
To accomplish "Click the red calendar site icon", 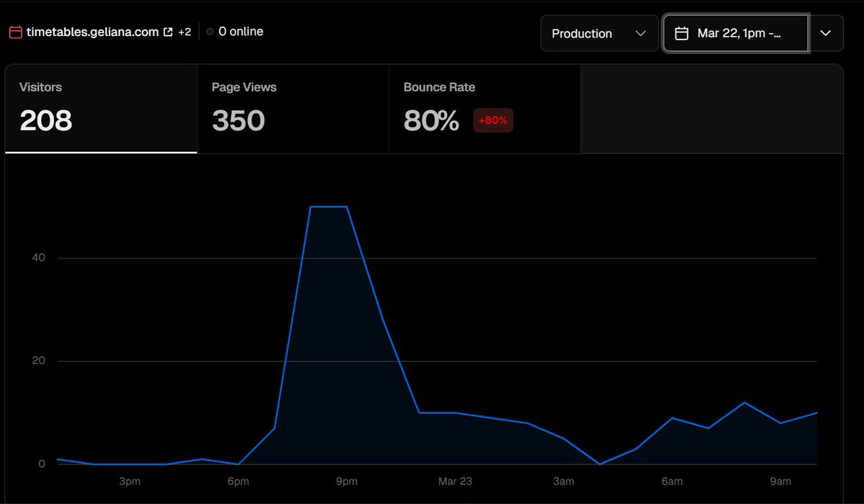I will click(15, 32).
